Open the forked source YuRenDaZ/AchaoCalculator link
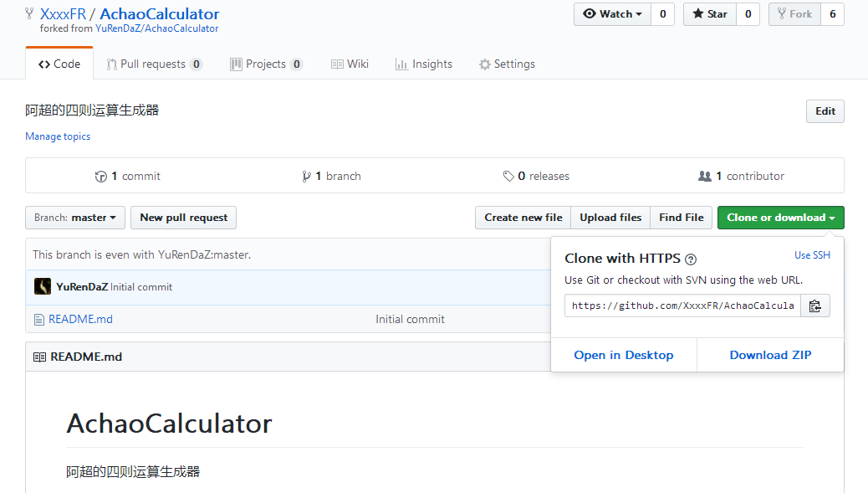 pos(156,28)
